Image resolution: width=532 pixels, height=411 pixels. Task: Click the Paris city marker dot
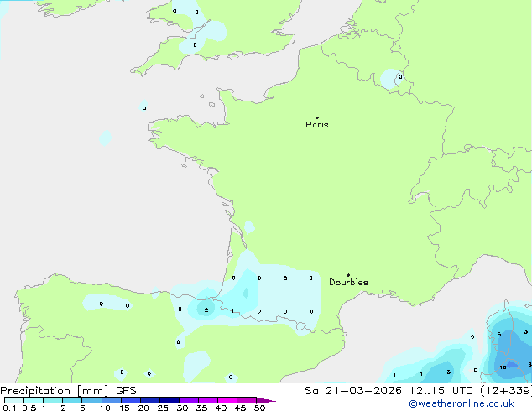point(317,117)
